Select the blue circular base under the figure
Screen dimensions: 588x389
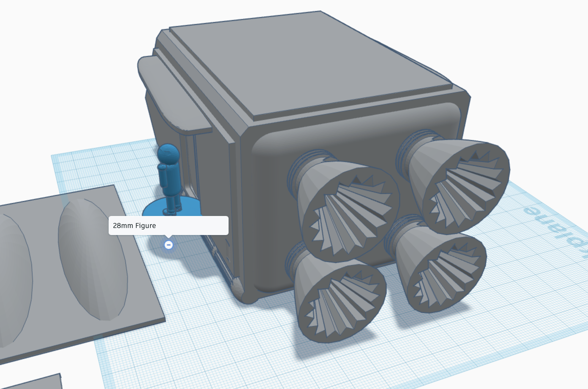coord(190,207)
